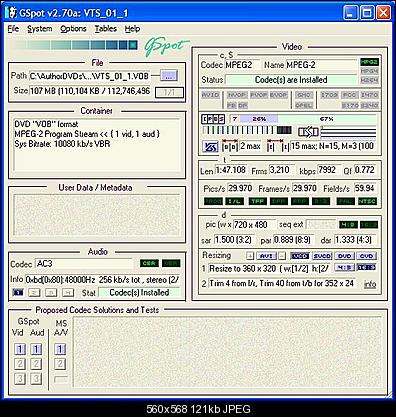Click the Path text field
The image size is (396, 417).
[x=90, y=76]
